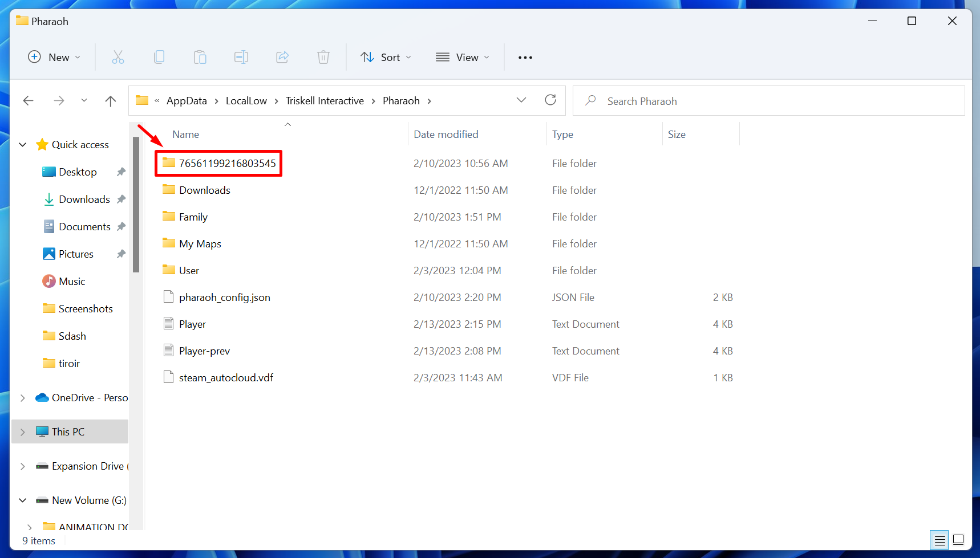The image size is (980, 558).
Task: Refresh the current folder view
Action: click(x=550, y=100)
